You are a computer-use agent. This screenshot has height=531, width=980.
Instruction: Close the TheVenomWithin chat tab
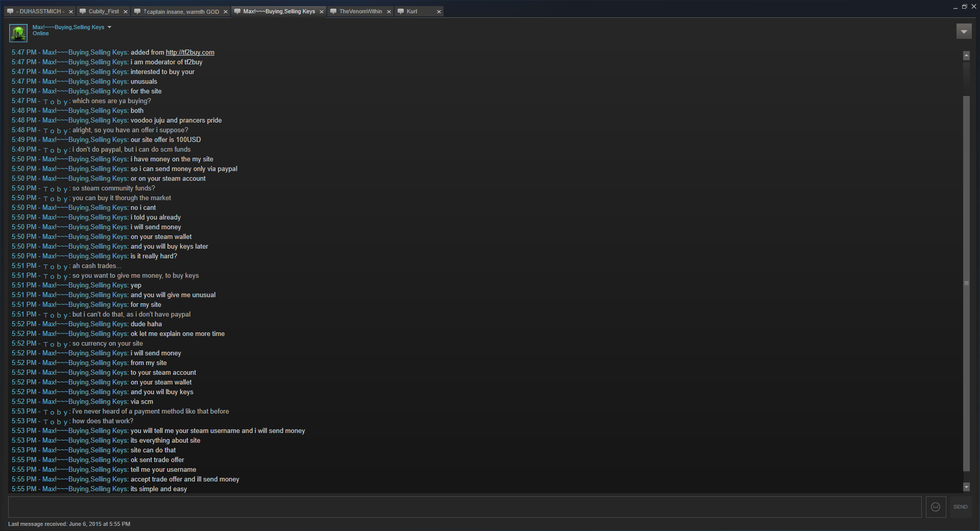pos(388,12)
